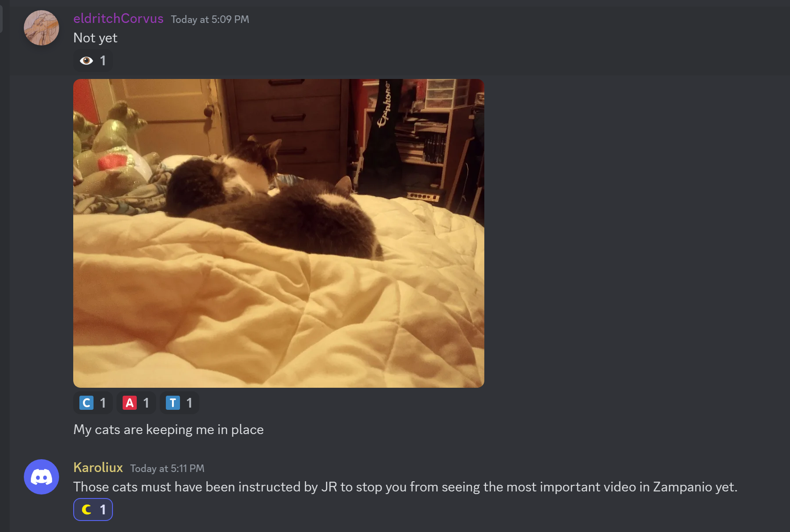Select the "My cats are keeping me in place" message
The height and width of the screenshot is (532, 790).
(x=168, y=430)
